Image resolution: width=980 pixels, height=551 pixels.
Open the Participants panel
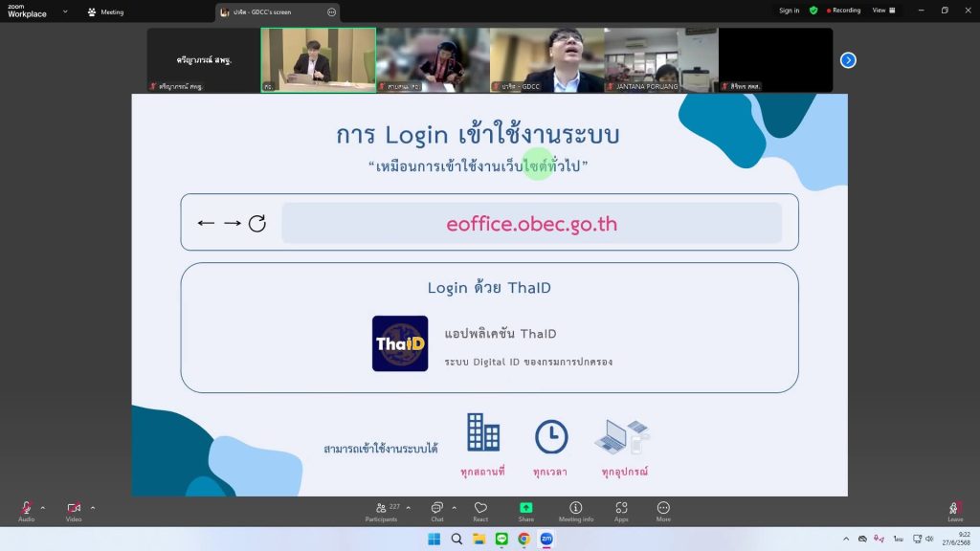point(381,511)
